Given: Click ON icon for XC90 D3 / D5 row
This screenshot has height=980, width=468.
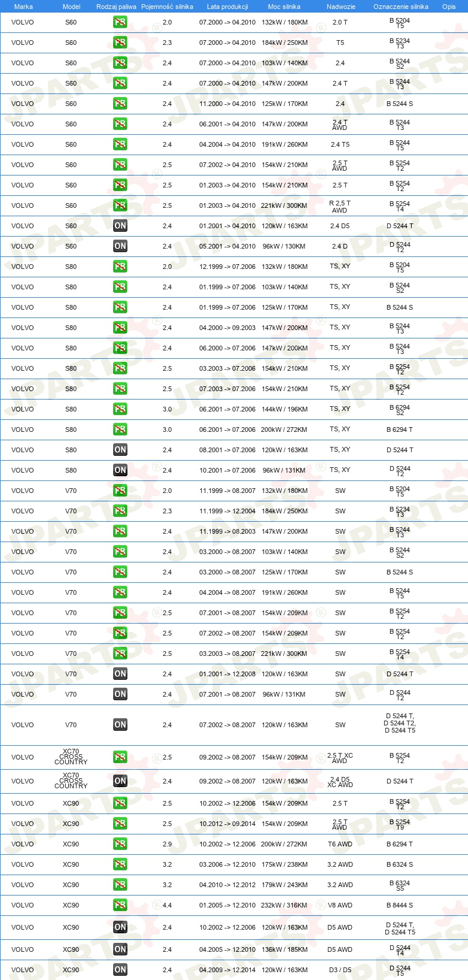Looking at the screenshot, I should pos(120,970).
